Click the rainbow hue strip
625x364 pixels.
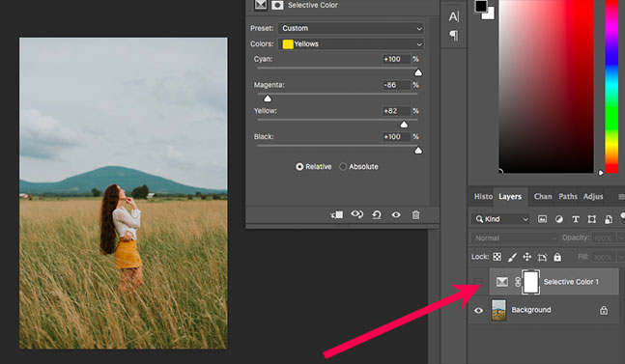click(611, 86)
